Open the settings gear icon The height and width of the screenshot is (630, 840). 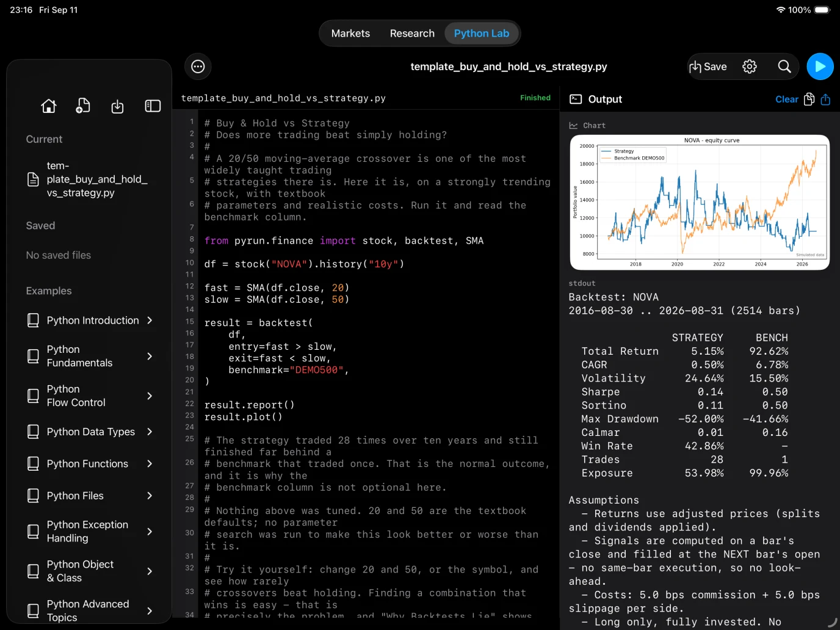(x=750, y=67)
